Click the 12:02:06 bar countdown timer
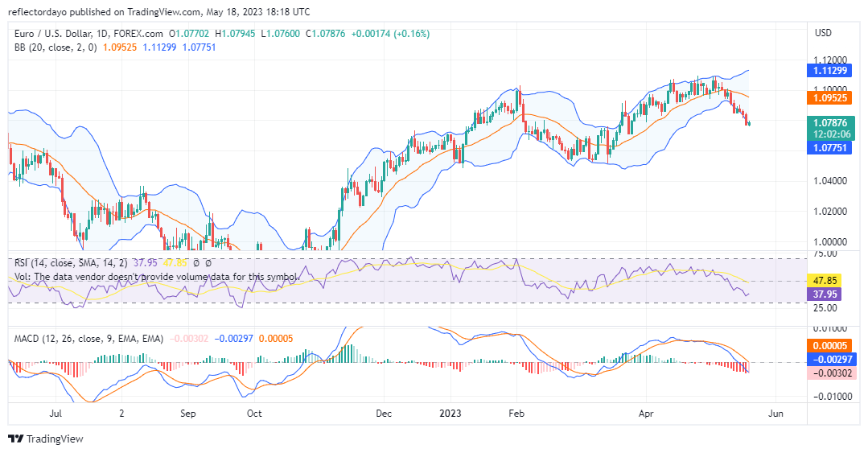The width and height of the screenshot is (868, 453). point(832,134)
